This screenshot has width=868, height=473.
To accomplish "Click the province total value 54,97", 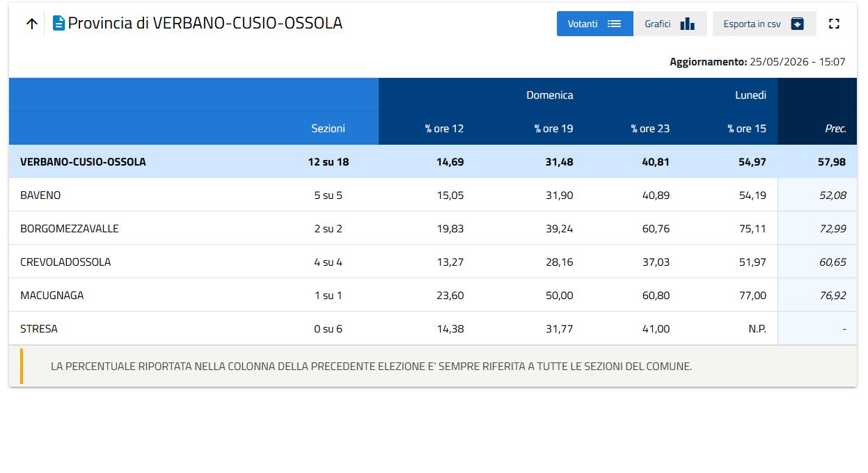I will click(x=752, y=162).
